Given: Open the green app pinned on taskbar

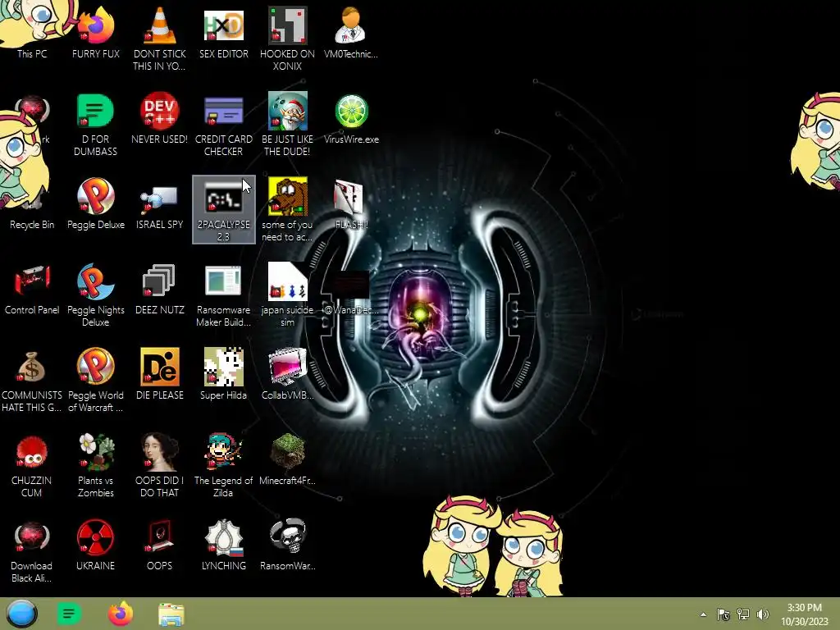Looking at the screenshot, I should [x=69, y=614].
